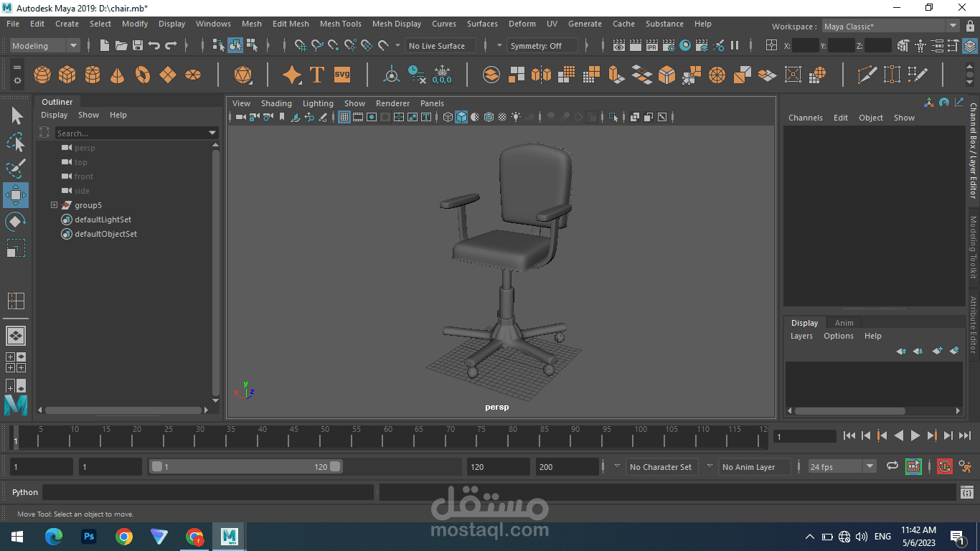Open Photoshop from the taskbar
This screenshot has height=551, width=980.
click(90, 537)
